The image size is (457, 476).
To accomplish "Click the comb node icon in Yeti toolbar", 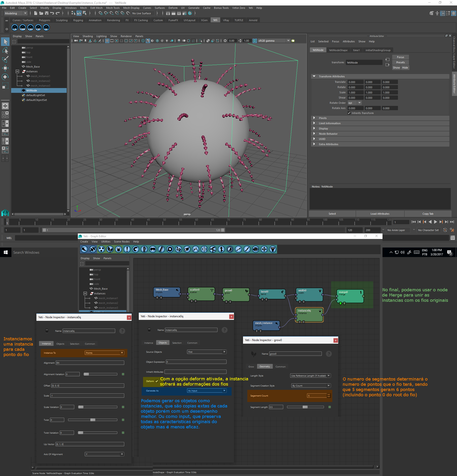I will (161, 249).
